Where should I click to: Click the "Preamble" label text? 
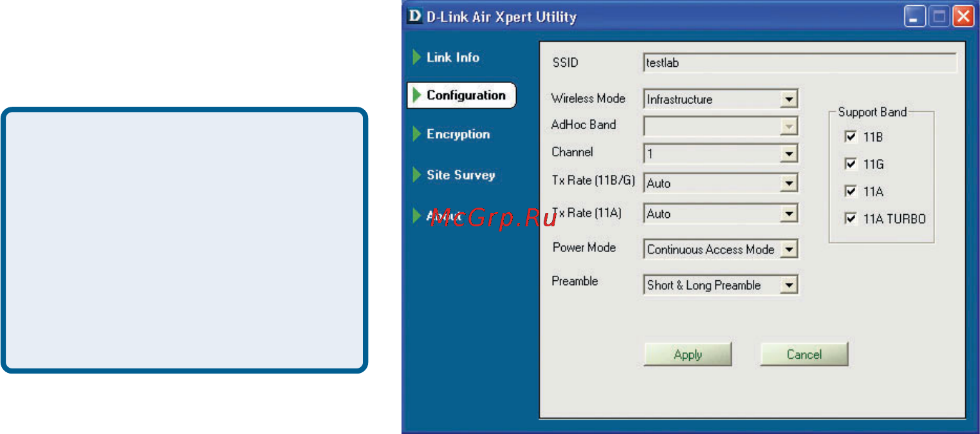pos(575,281)
